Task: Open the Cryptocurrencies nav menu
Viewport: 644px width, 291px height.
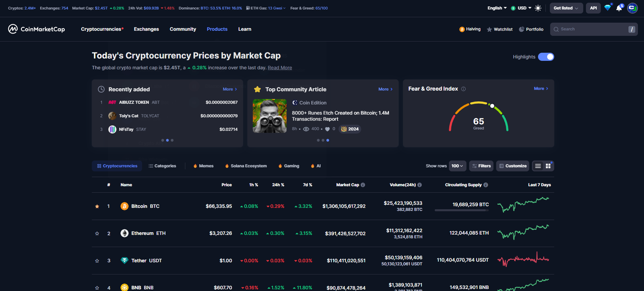Action: [x=102, y=29]
